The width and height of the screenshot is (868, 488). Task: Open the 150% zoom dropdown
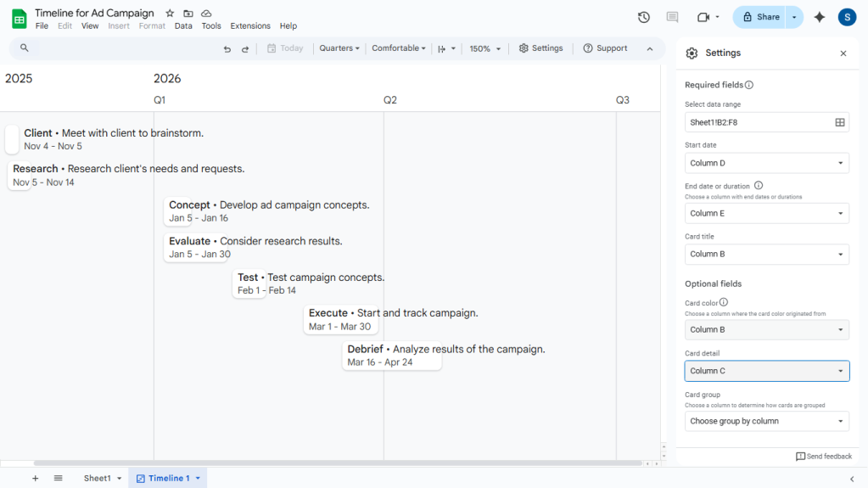click(x=485, y=48)
